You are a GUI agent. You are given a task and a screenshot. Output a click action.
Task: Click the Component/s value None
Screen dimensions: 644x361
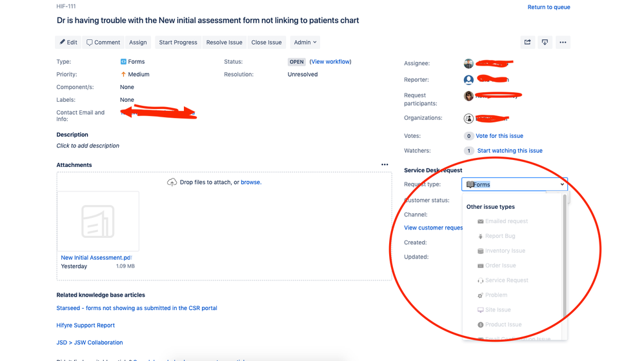[127, 87]
